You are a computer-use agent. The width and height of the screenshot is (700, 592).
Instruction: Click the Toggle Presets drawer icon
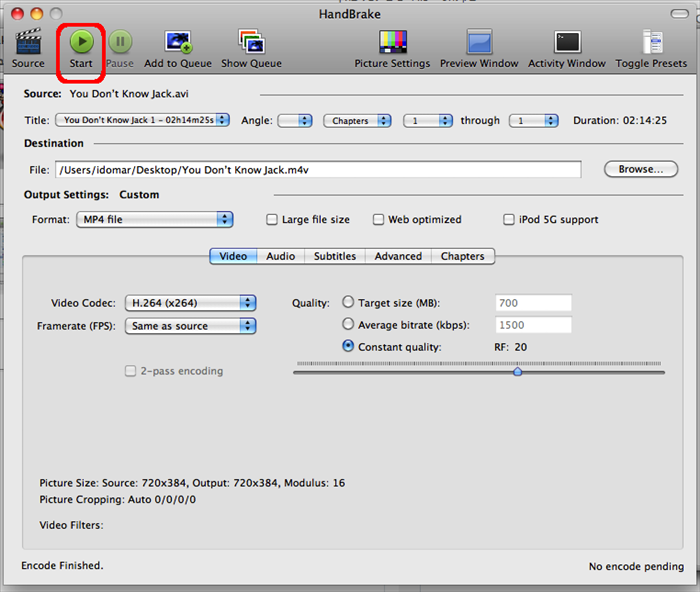click(652, 42)
